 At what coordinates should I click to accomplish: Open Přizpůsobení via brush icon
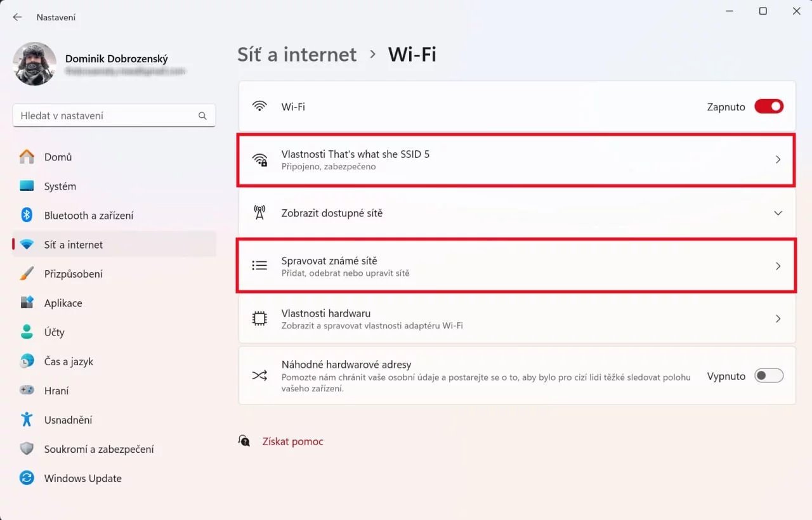25,273
